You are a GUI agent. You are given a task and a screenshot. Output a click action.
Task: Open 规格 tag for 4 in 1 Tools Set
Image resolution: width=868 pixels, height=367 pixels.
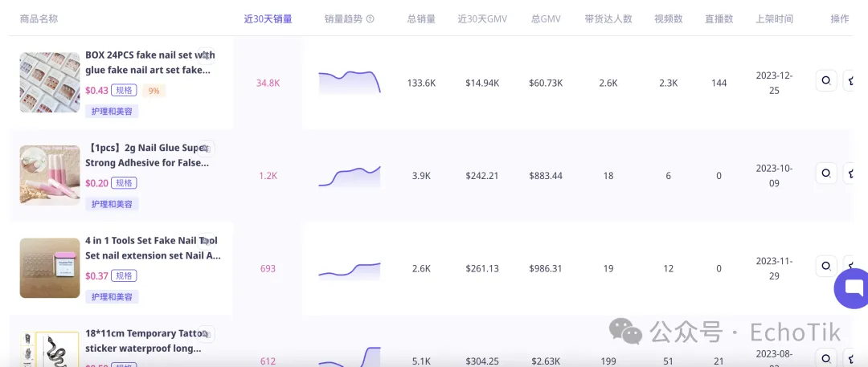pos(124,275)
